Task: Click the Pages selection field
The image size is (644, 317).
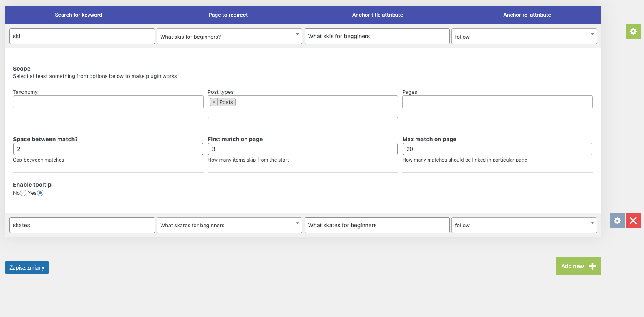Action: [x=498, y=102]
